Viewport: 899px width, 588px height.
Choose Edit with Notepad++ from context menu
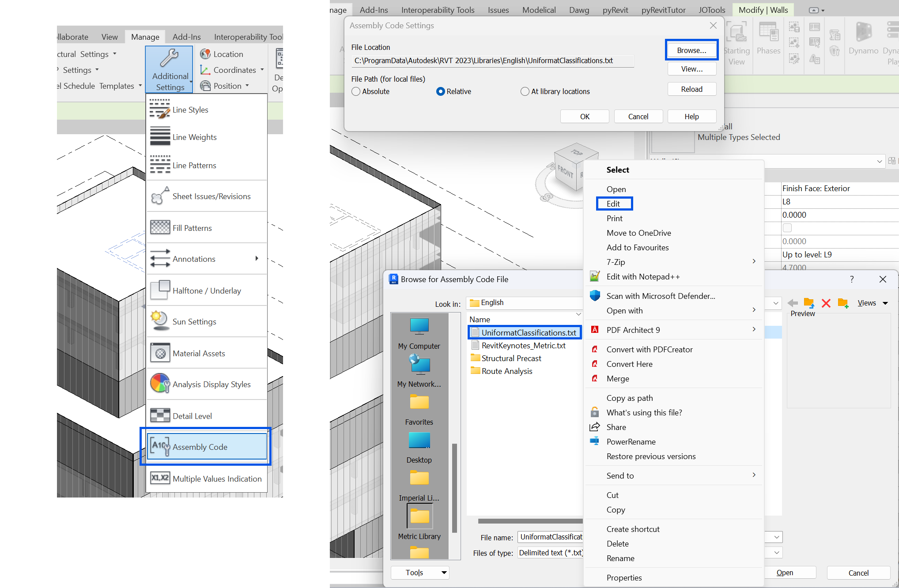pos(643,277)
